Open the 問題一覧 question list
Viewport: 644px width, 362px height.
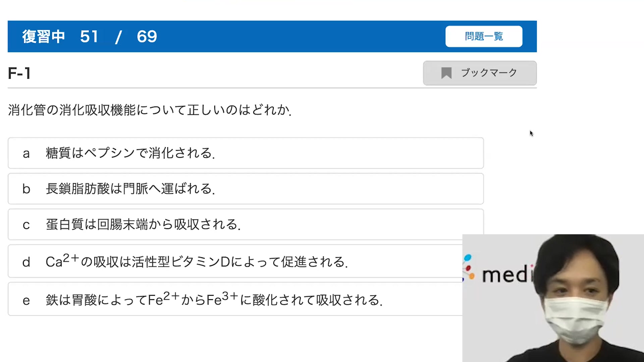[484, 36]
